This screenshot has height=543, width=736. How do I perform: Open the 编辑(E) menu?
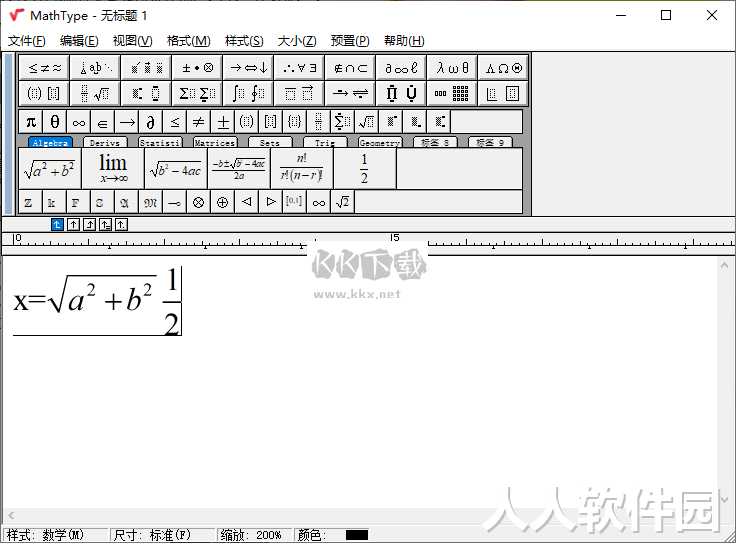79,41
